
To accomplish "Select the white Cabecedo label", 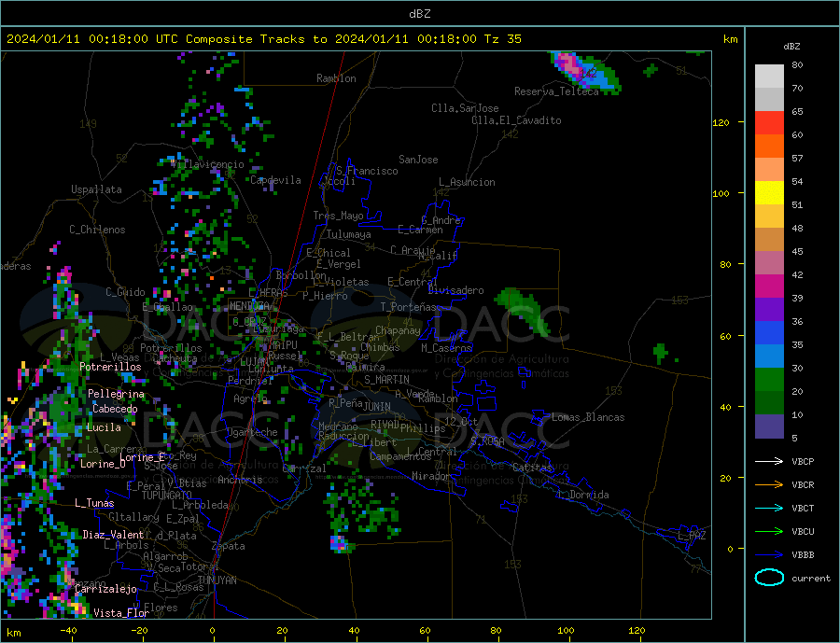I will click(x=115, y=410).
